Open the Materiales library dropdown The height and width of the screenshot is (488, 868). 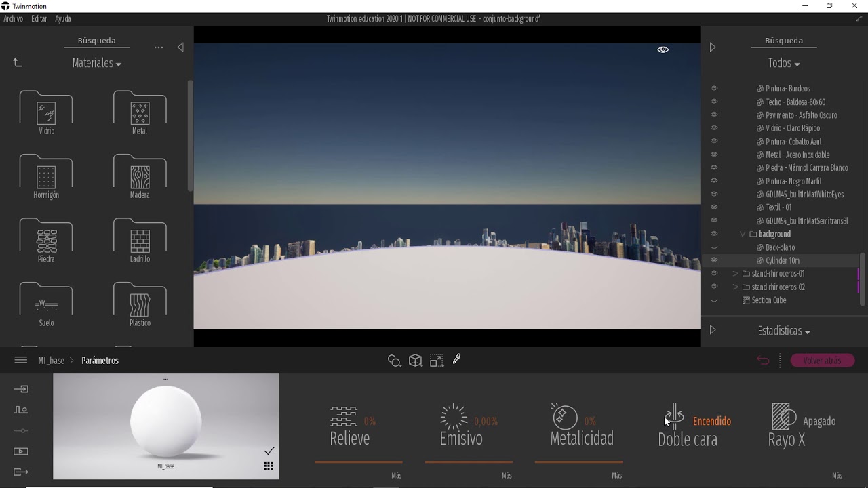(x=96, y=63)
